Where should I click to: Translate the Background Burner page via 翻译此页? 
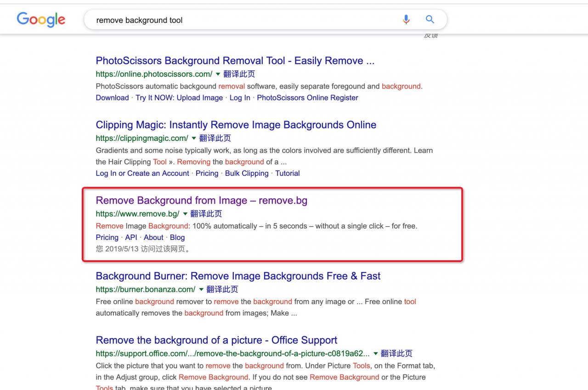[222, 290]
